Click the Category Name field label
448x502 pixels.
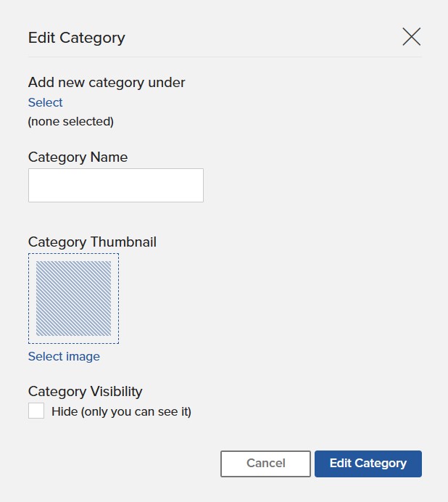click(x=78, y=157)
